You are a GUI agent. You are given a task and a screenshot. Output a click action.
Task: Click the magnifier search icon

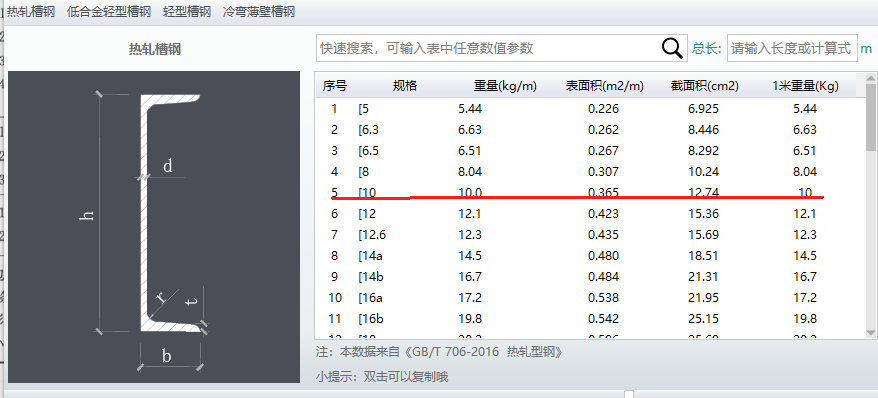point(672,48)
